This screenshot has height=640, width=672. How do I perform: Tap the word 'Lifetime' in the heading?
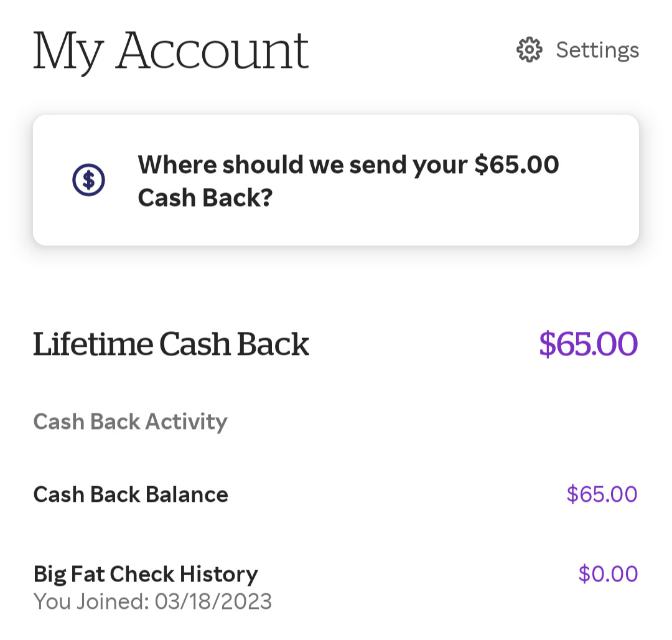pos(92,344)
